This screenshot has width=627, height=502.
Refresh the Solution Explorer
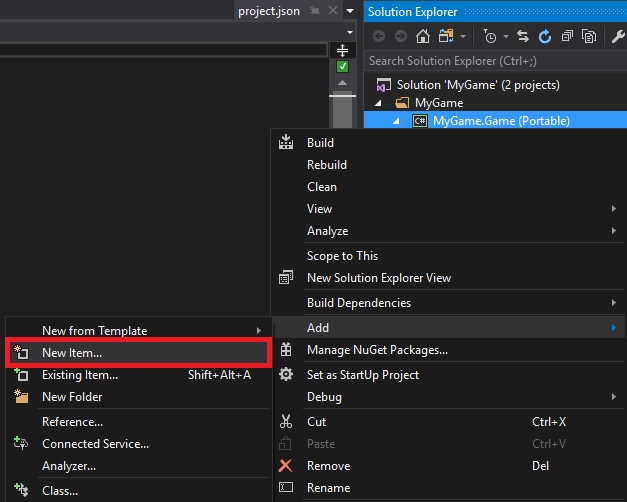click(545, 37)
